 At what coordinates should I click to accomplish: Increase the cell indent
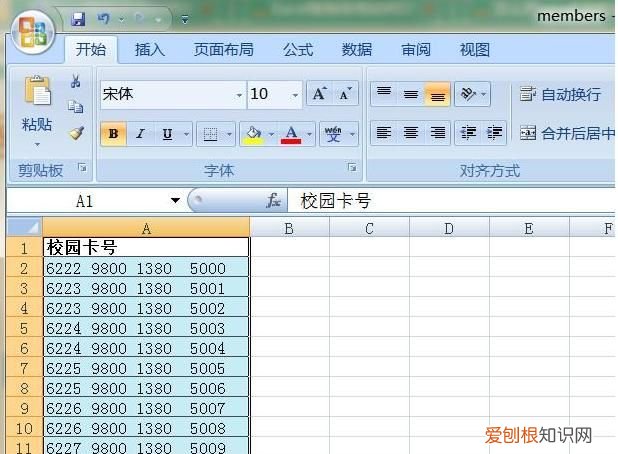click(494, 133)
